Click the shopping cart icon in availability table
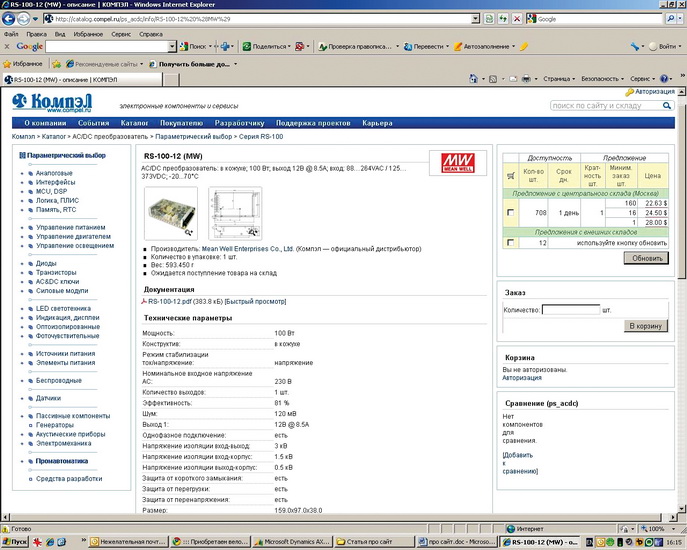Viewport: 687px width, 550px height. point(510,176)
